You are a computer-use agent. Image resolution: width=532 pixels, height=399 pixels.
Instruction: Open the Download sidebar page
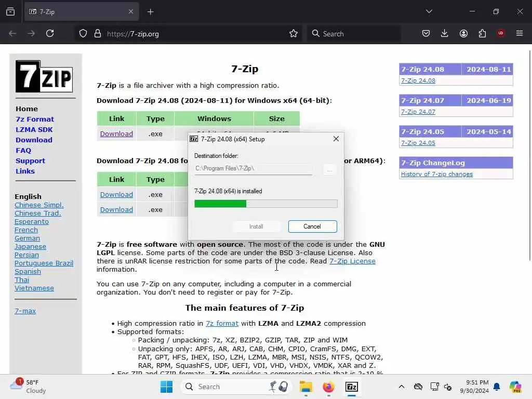tap(34, 140)
